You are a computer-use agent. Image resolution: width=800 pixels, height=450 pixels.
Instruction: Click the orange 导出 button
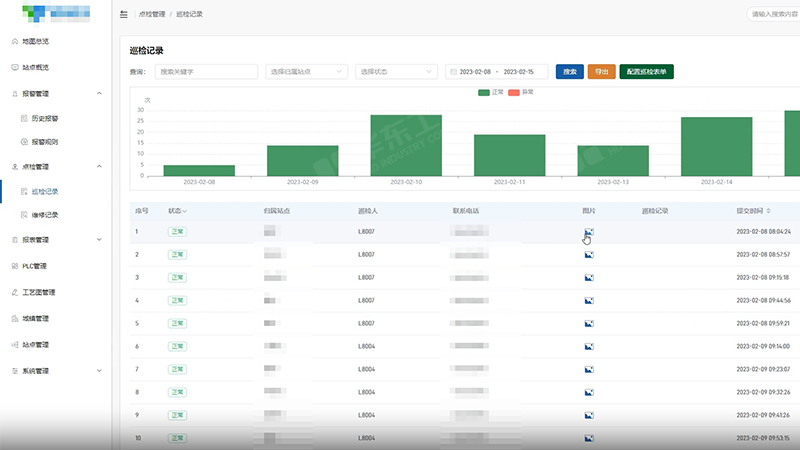pos(601,72)
